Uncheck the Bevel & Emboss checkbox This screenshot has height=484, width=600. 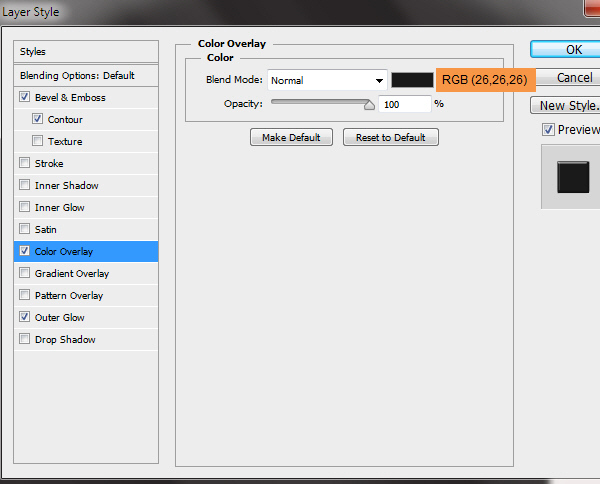tap(24, 98)
